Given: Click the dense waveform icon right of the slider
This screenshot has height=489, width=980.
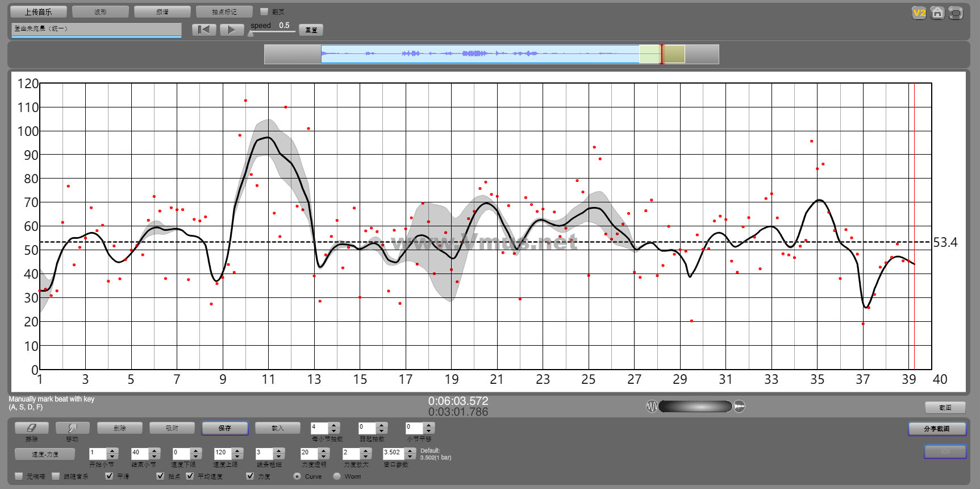Looking at the screenshot, I should (x=739, y=406).
